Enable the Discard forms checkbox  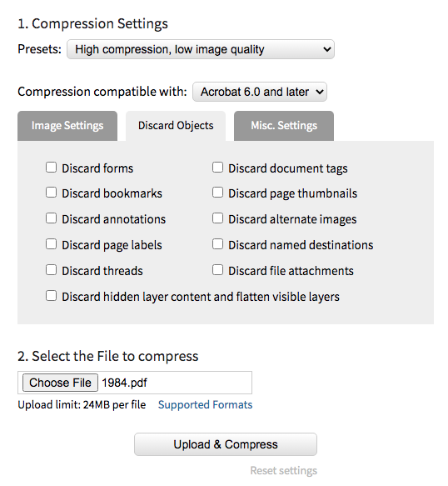51,168
